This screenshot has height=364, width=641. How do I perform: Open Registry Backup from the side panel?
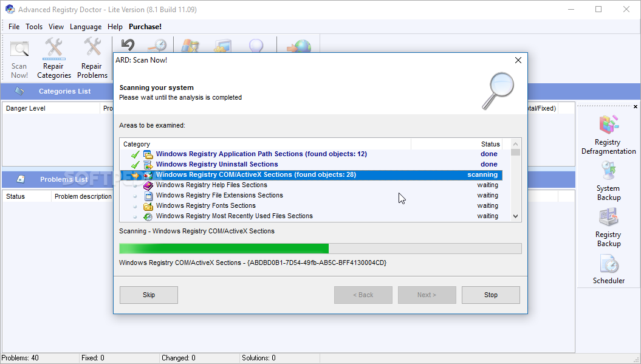pyautogui.click(x=608, y=227)
